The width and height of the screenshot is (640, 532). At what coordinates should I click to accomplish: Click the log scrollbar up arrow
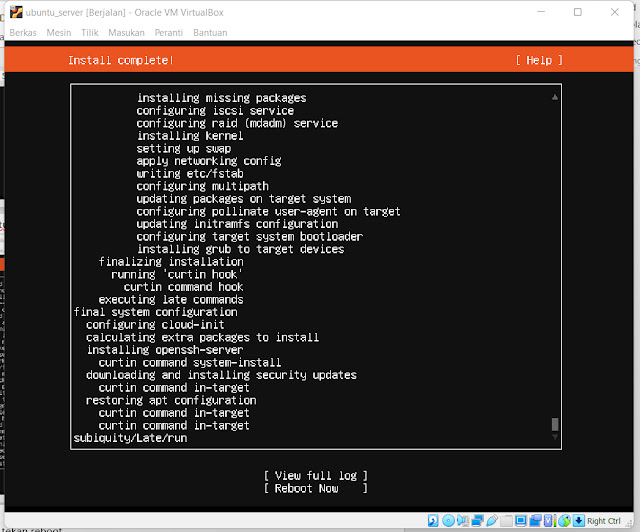click(555, 97)
